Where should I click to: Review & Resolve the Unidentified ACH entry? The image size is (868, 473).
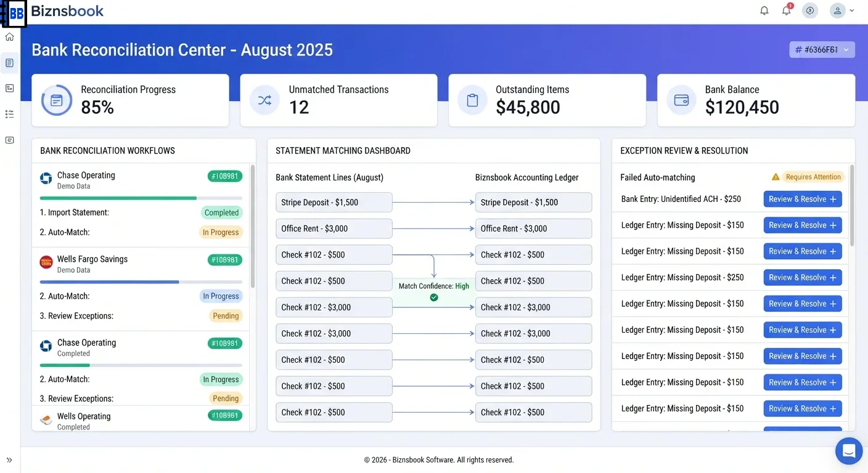point(803,199)
